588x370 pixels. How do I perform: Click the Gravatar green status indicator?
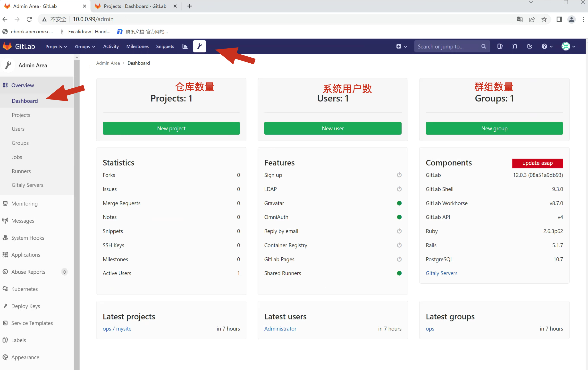(x=399, y=203)
